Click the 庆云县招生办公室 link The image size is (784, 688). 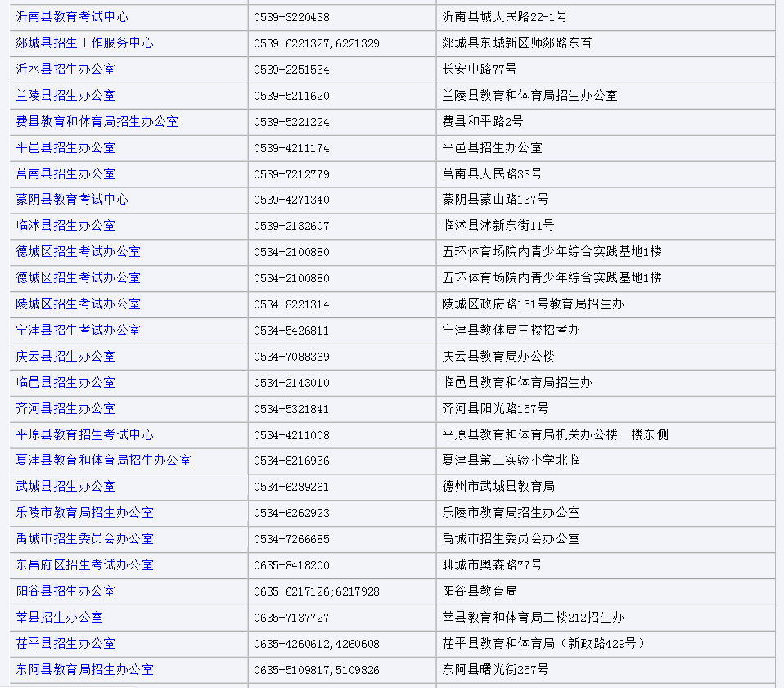point(65,357)
